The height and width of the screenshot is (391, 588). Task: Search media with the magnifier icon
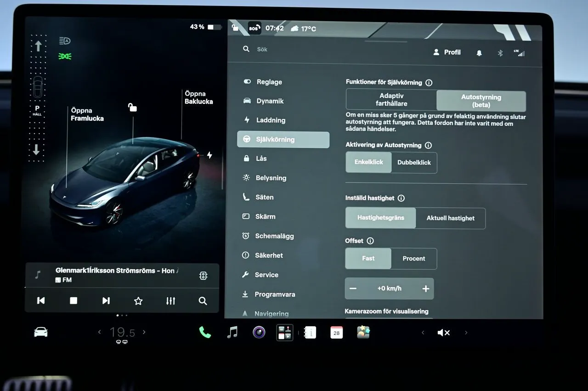pyautogui.click(x=203, y=301)
